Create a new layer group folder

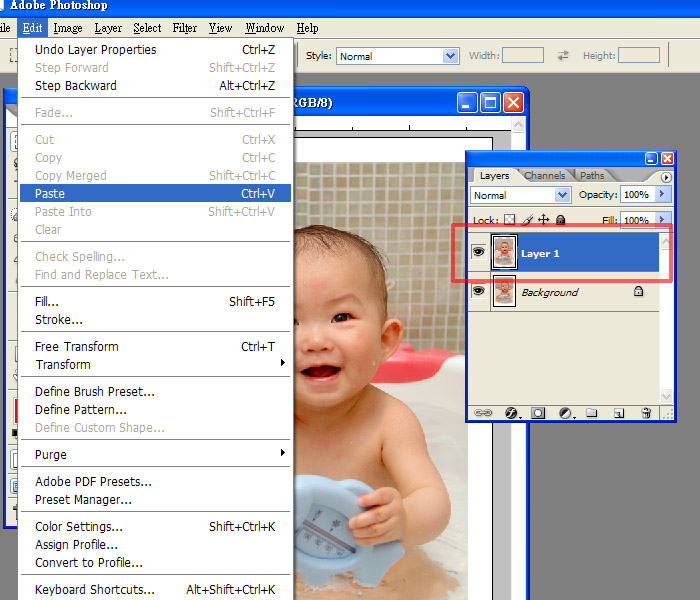point(592,412)
